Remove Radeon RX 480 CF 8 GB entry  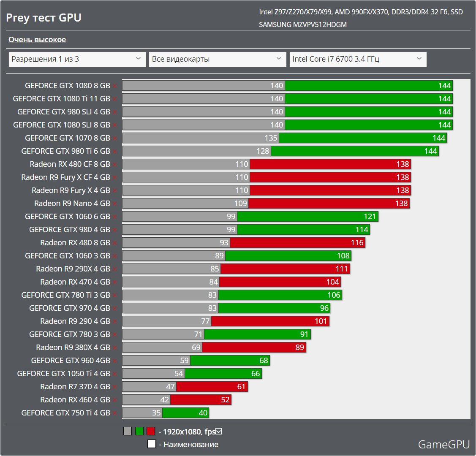tap(115, 164)
